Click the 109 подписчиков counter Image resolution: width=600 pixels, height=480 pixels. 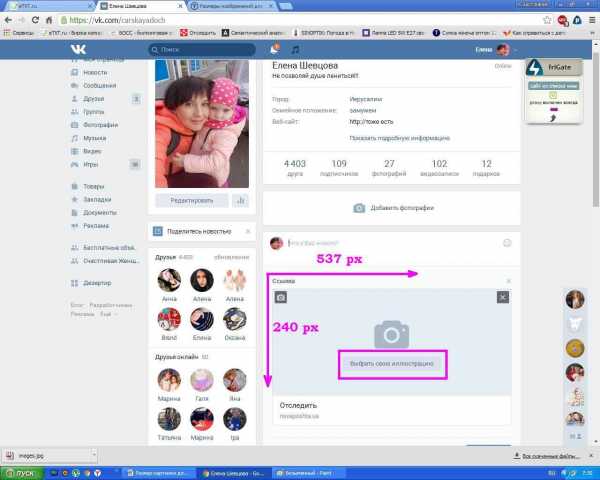(339, 168)
